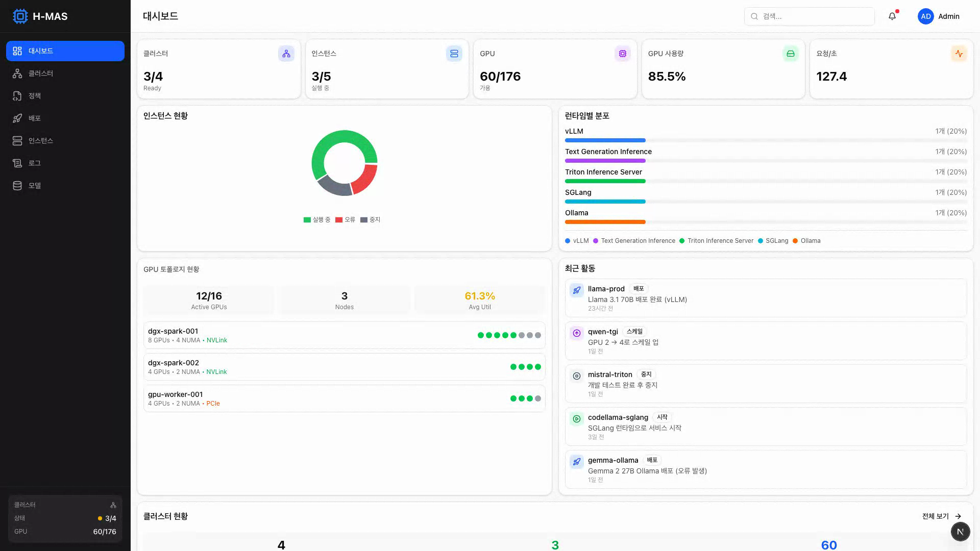Click the H-MAS chip logo icon
Screen dimensions: 980x551
click(x=20, y=16)
